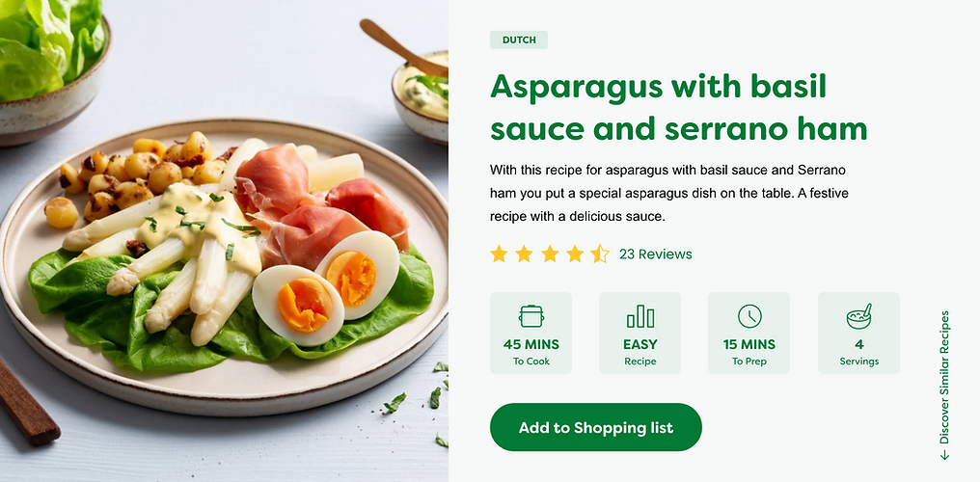Image resolution: width=980 pixels, height=482 pixels.
Task: Click the first rating star
Action: [x=499, y=254]
